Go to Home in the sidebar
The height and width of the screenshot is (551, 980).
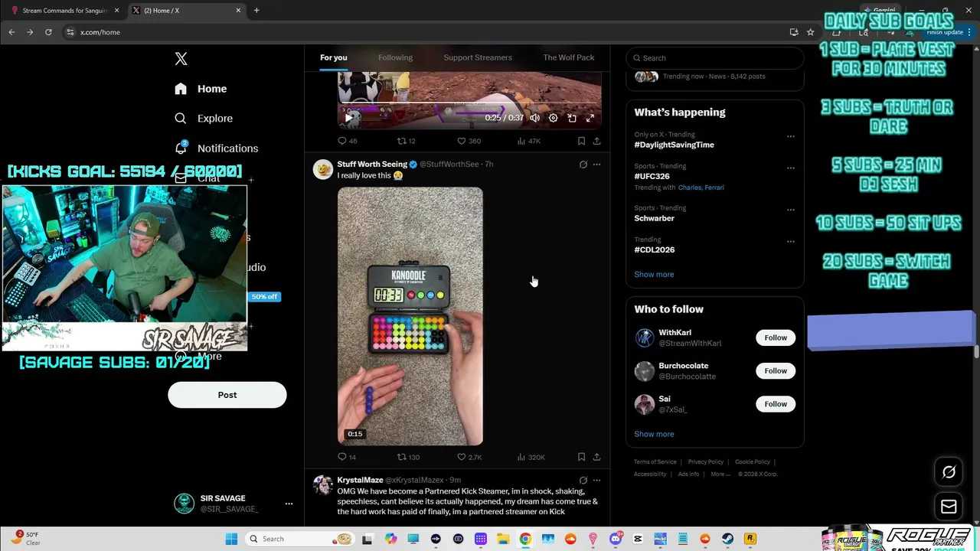click(201, 89)
